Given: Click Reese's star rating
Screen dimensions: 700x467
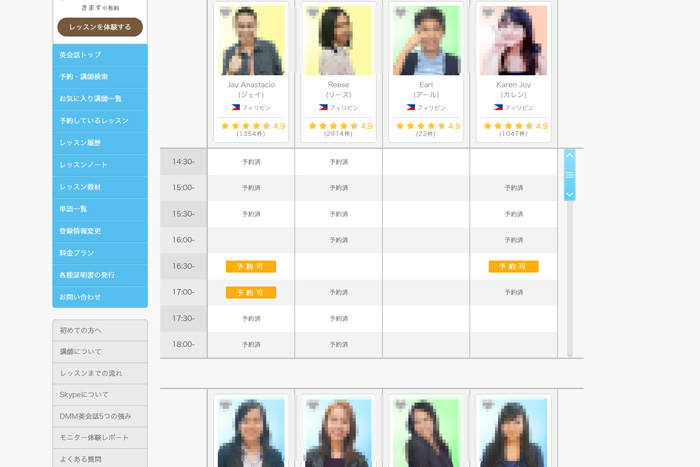Looking at the screenshot, I should [x=333, y=126].
